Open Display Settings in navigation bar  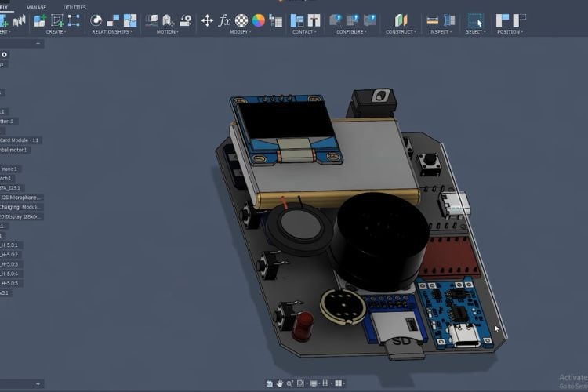pos(314,383)
